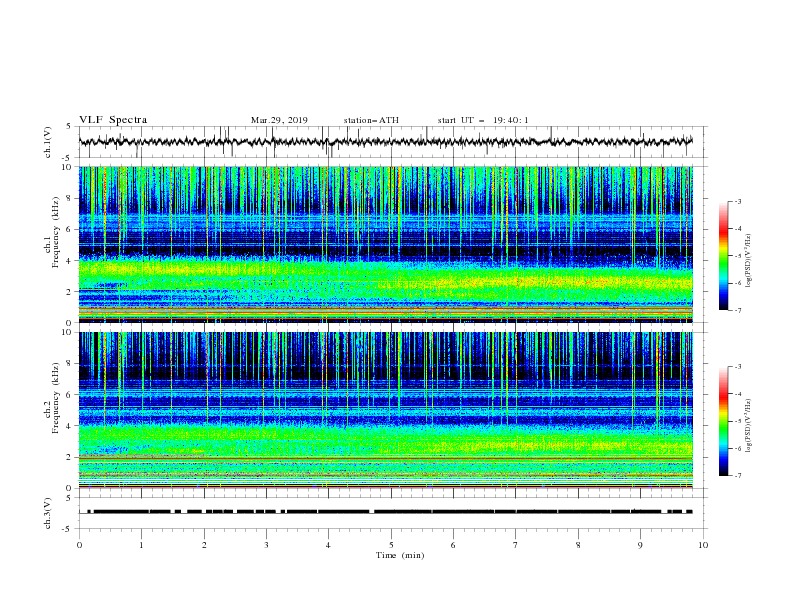Select the date text "Mar.29, 2019"
792x612 pixels.
(279, 120)
